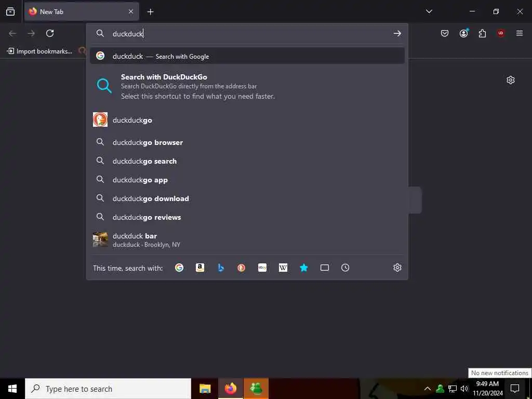This screenshot has width=532, height=399.
Task: Click into the address bar text field
Action: (x=251, y=33)
